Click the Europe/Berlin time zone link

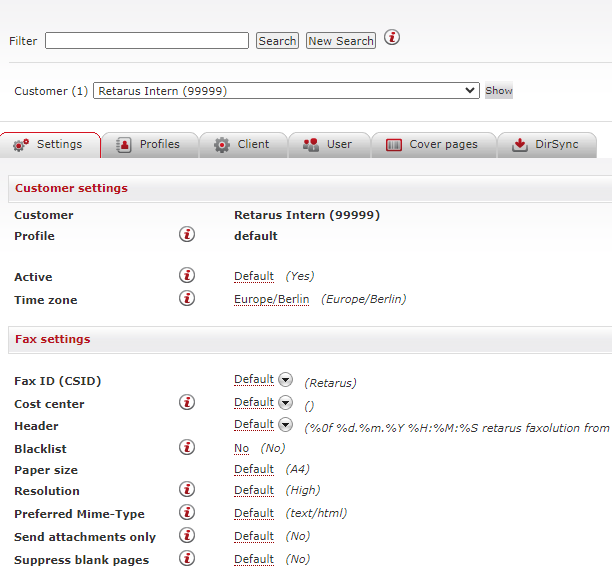click(x=271, y=299)
